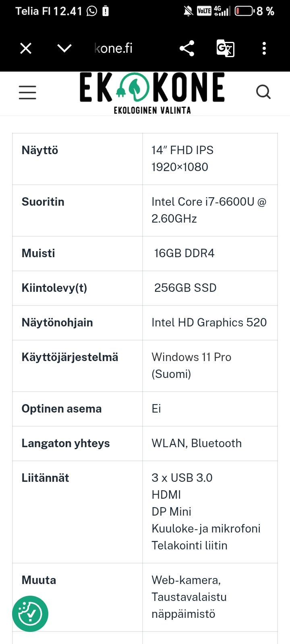Tap the Intel Core i7-6600U value
290x644 pixels.
tap(209, 210)
